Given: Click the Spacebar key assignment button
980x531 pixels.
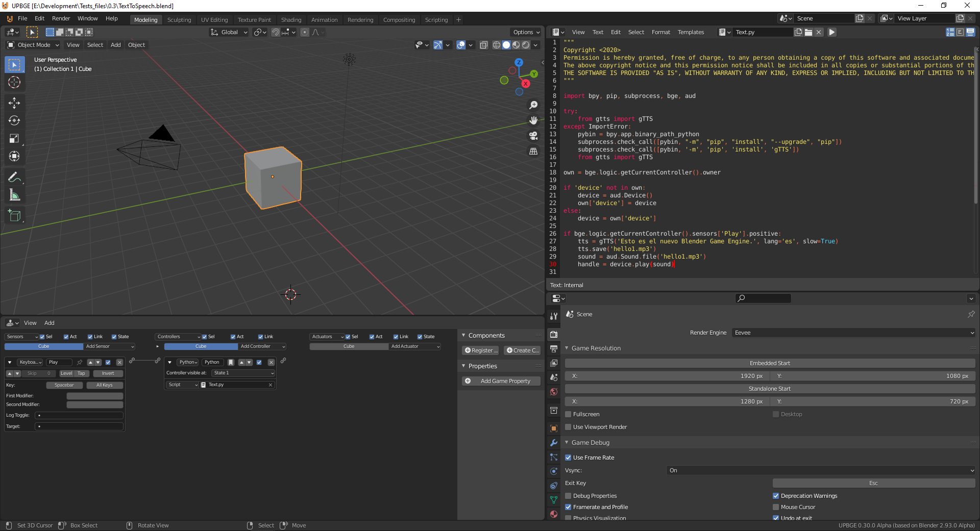Looking at the screenshot, I should [64, 385].
